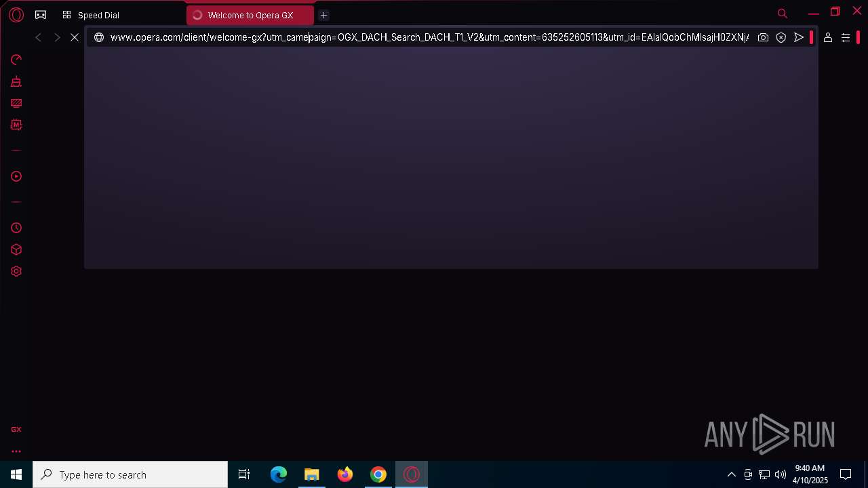Open a new tab with plus button
Screen dimensions: 868x488
[x=323, y=15]
